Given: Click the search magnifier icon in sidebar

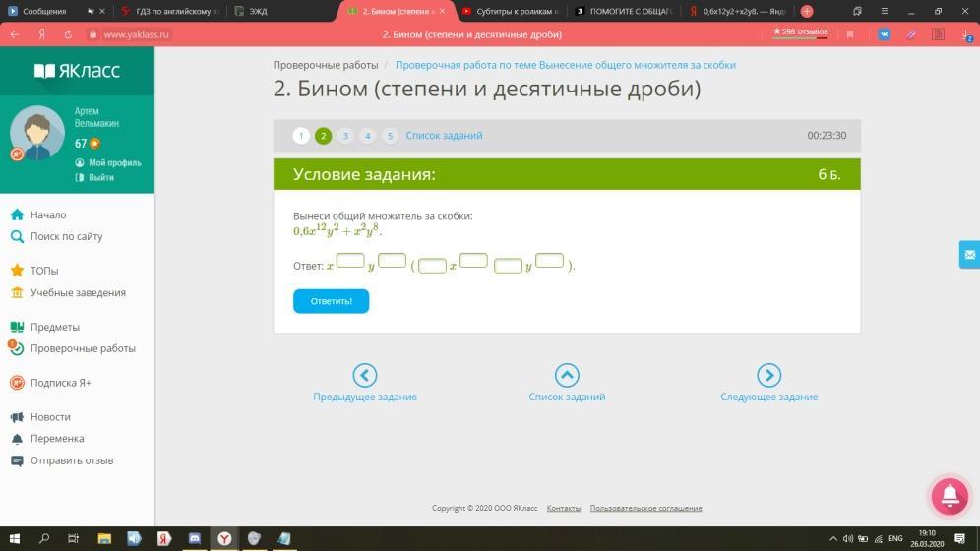Looking at the screenshot, I should click(x=17, y=236).
